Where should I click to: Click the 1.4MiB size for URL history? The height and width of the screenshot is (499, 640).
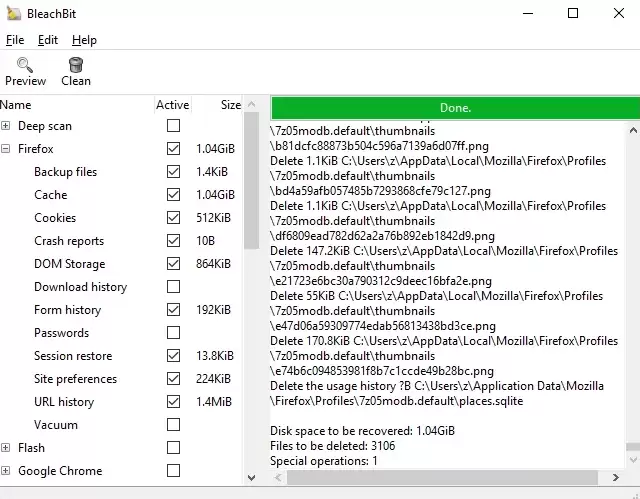[214, 402]
